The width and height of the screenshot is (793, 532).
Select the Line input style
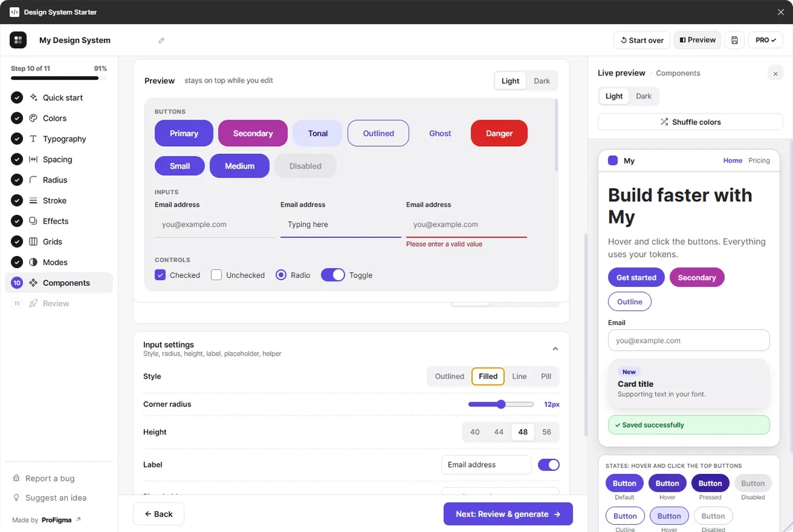(x=519, y=376)
